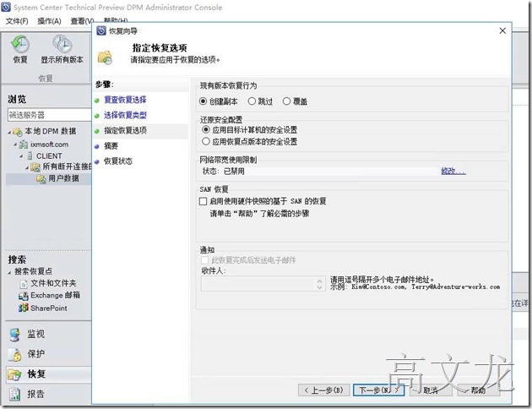Select the 创建副本 radio button
Screen dimensions: 532x409
click(203, 101)
